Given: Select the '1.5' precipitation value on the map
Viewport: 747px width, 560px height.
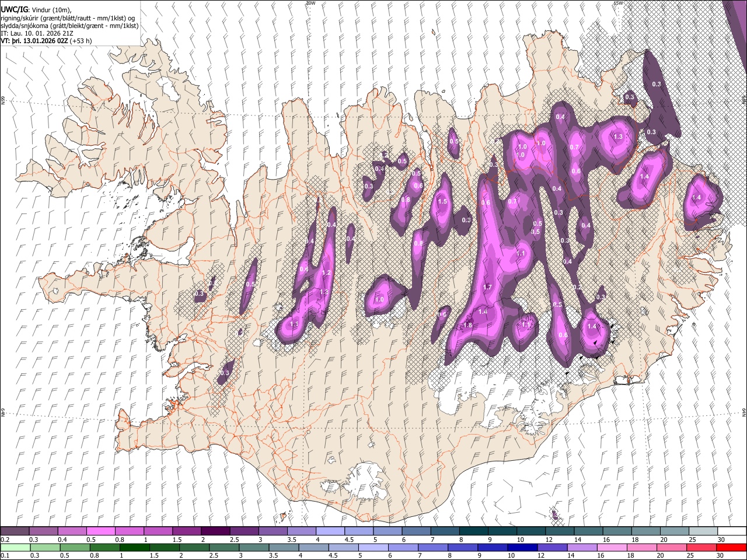Looking at the screenshot, I should [x=442, y=201].
